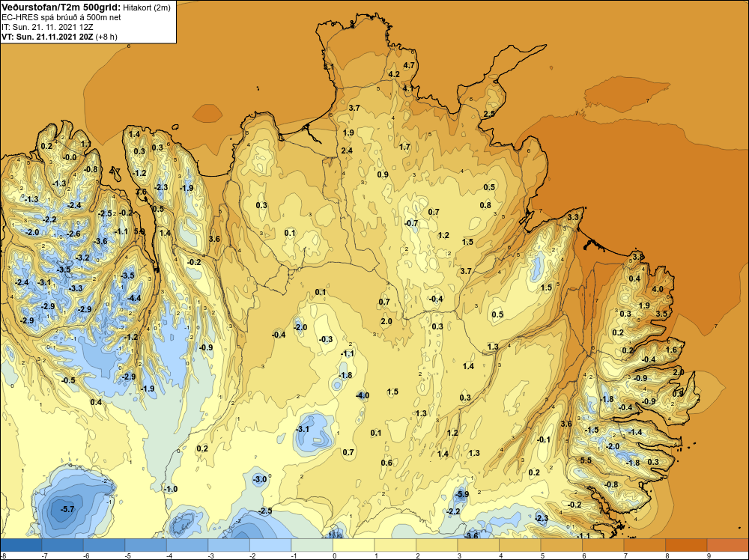Click the 'EC-HRES spá brúuð á 500m net' line

click(61, 17)
